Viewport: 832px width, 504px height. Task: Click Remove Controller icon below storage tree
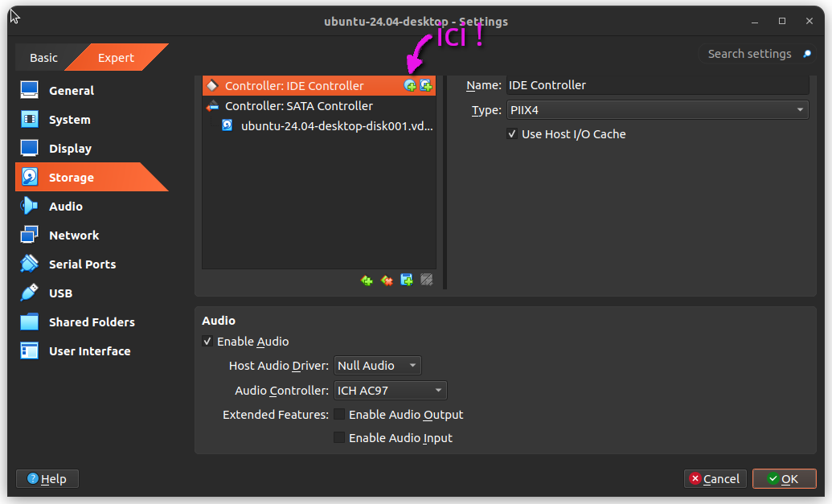click(x=387, y=281)
